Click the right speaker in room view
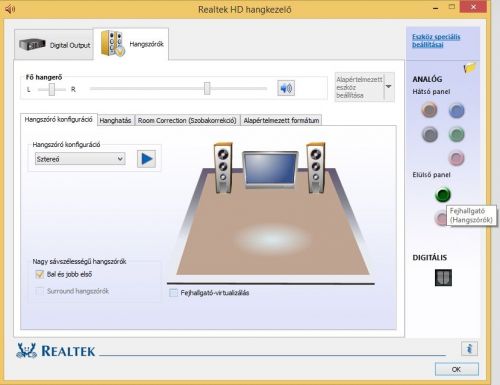The image size is (500, 385). click(x=315, y=168)
